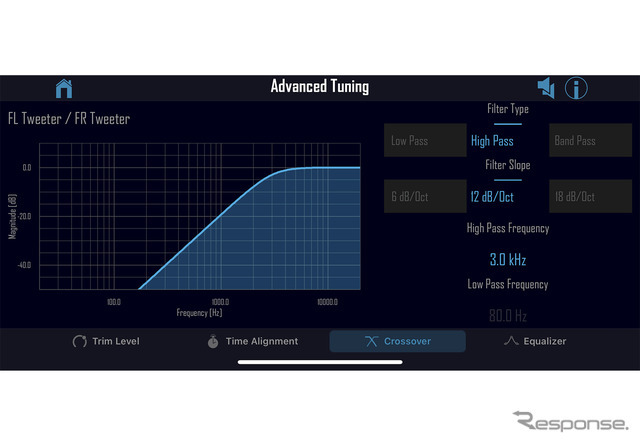
Task: Tap the Time Alignment stopwatch icon
Action: [x=213, y=341]
